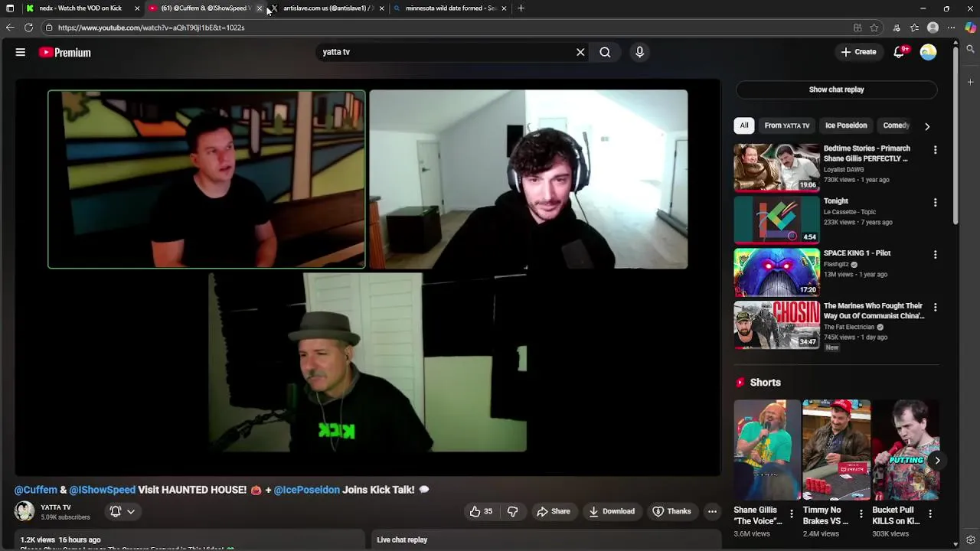Open YouTube account avatar menu

click(928, 52)
